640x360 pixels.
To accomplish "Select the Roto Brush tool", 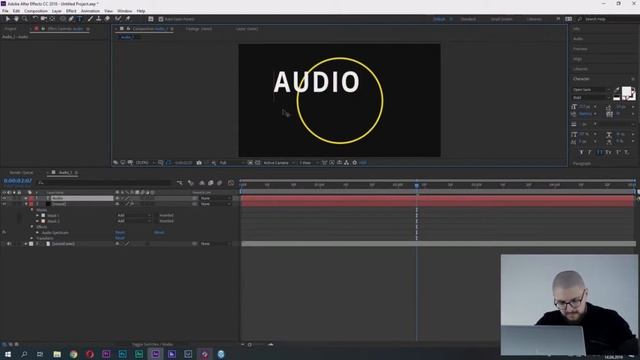I will point(118,19).
